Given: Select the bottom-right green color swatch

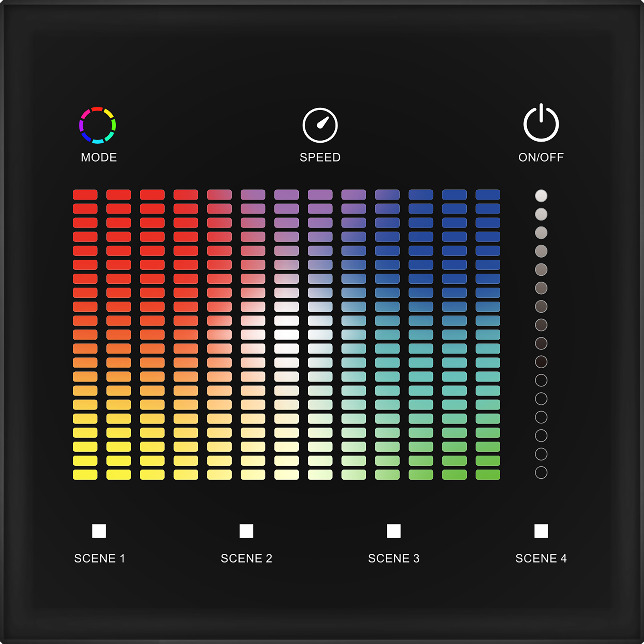Looking at the screenshot, I should point(488,474).
